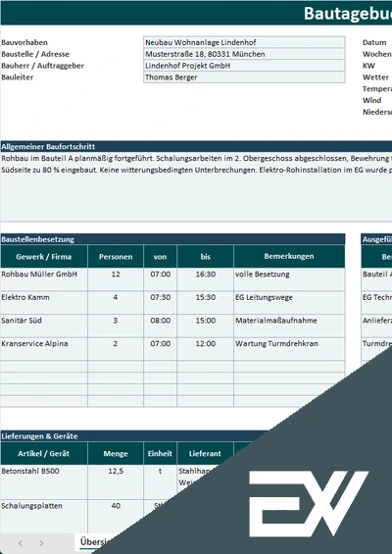Select the Bauherr / Auftraggeber label
392x554 pixels.
[x=43, y=66]
